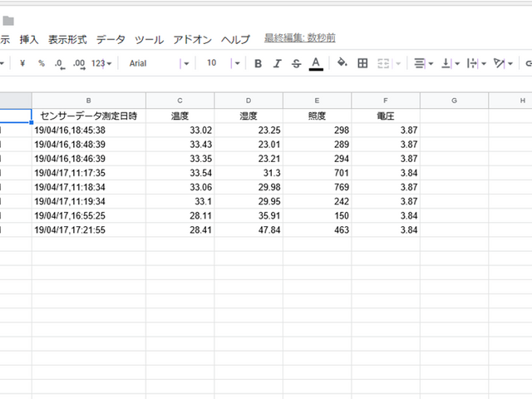532x399 pixels.
Task: Open text wrapping dropdown
Action: 476,63
